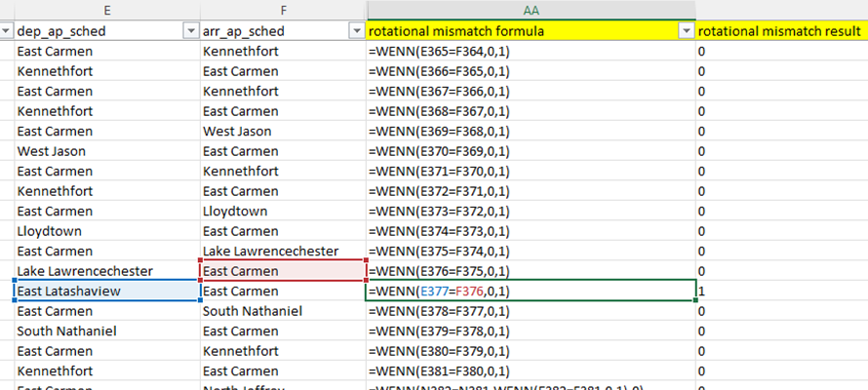868x390 pixels.
Task: Select the formula cell =WENN(E370=F369,0,1)
Action: pyautogui.click(x=531, y=151)
